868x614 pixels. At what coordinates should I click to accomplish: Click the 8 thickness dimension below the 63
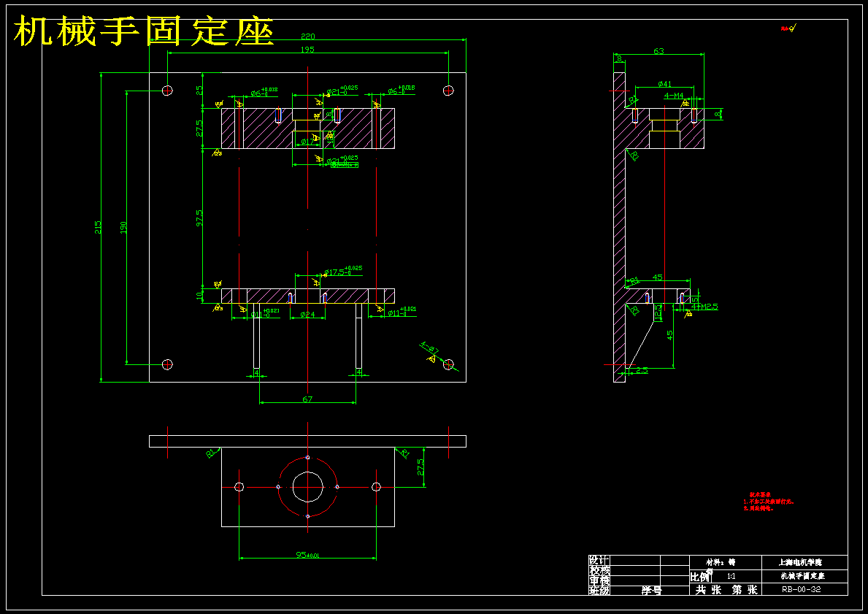619,58
